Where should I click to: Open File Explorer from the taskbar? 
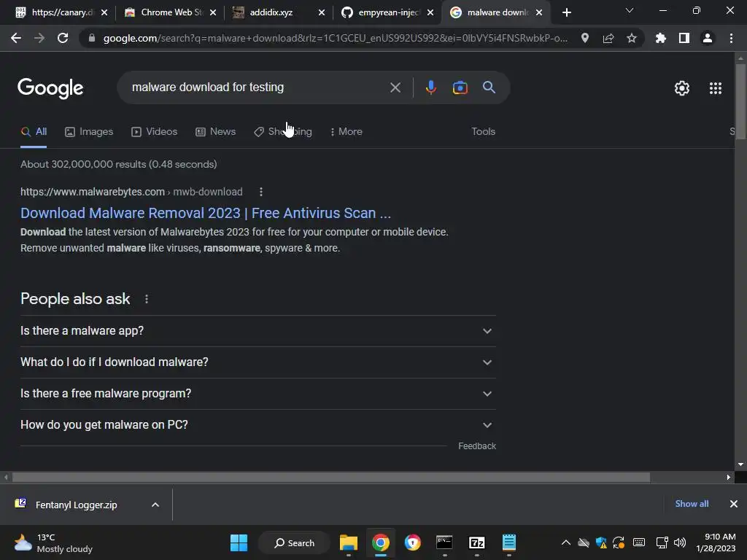[x=348, y=542]
